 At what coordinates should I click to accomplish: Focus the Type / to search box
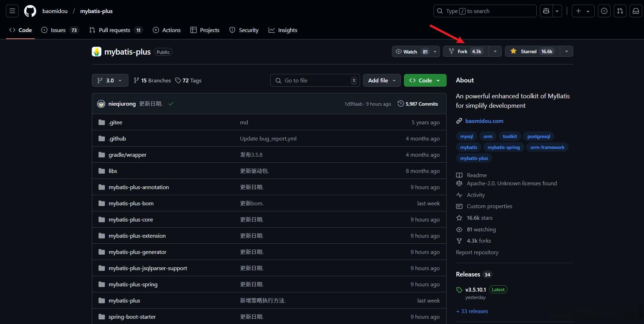(x=485, y=11)
